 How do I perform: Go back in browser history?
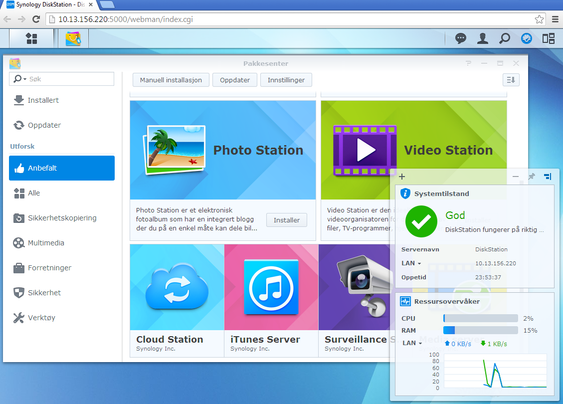click(x=7, y=19)
